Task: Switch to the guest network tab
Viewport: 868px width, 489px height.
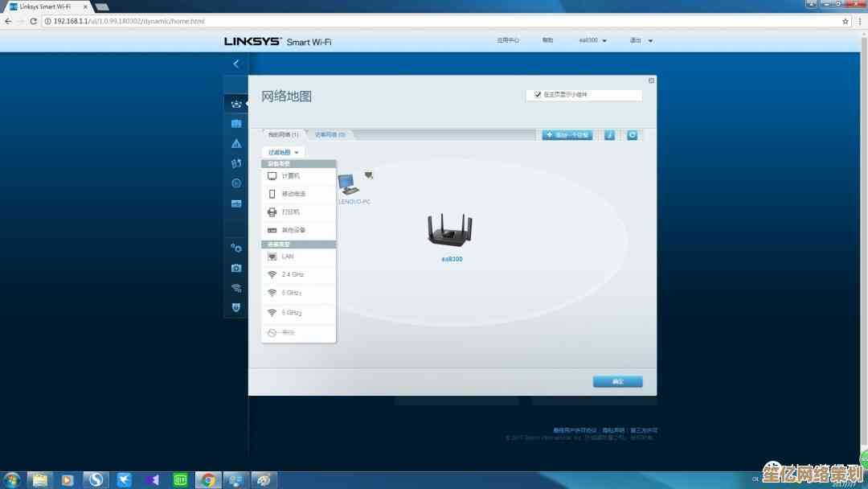Action: click(330, 134)
